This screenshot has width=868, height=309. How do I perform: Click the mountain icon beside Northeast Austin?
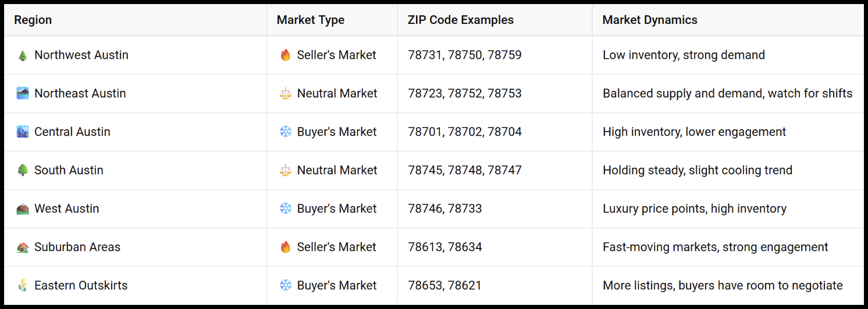23,94
